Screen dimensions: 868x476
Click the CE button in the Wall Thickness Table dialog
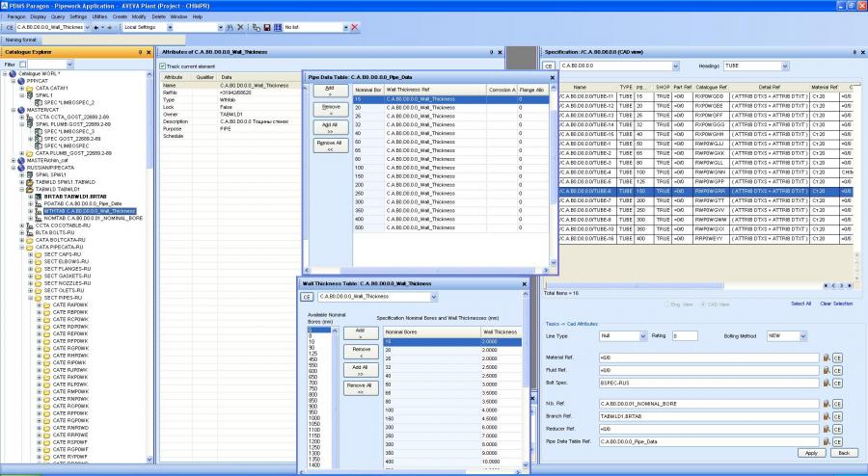(x=308, y=297)
